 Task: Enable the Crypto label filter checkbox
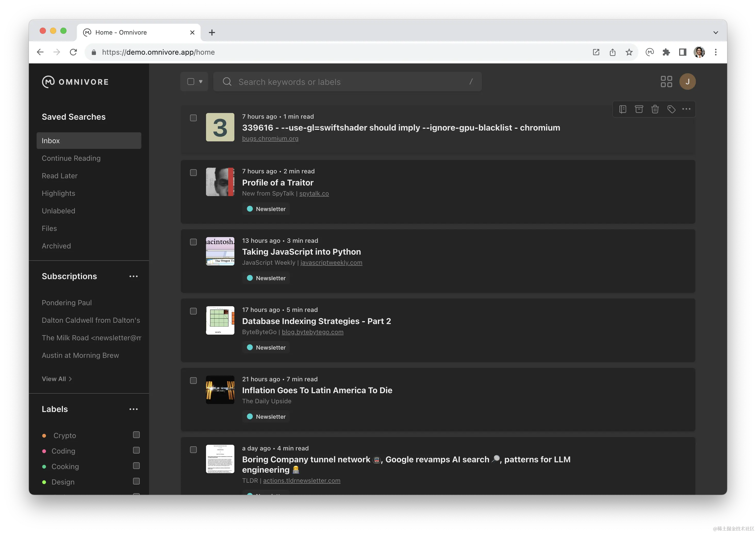(136, 435)
